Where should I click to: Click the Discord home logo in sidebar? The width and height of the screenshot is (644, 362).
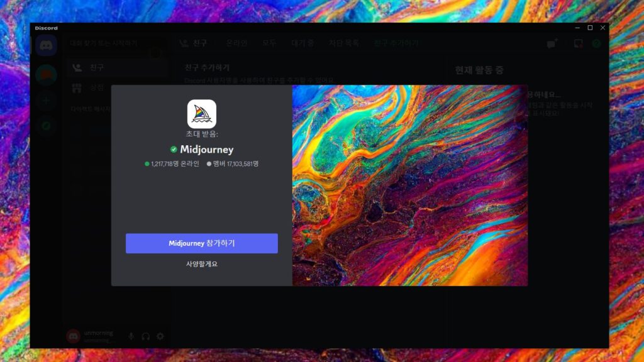46,45
